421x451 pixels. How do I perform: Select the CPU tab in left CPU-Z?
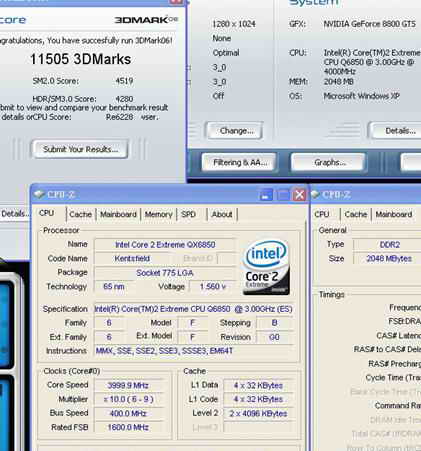[46, 213]
